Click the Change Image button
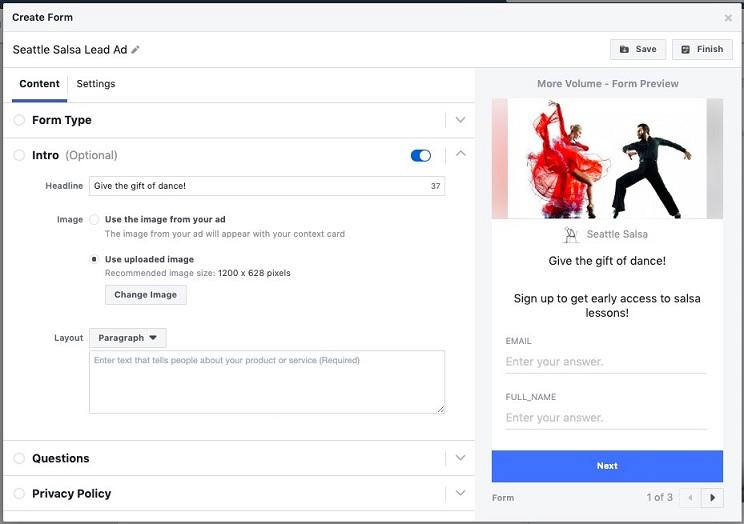Image resolution: width=744 pixels, height=524 pixels. 145,295
